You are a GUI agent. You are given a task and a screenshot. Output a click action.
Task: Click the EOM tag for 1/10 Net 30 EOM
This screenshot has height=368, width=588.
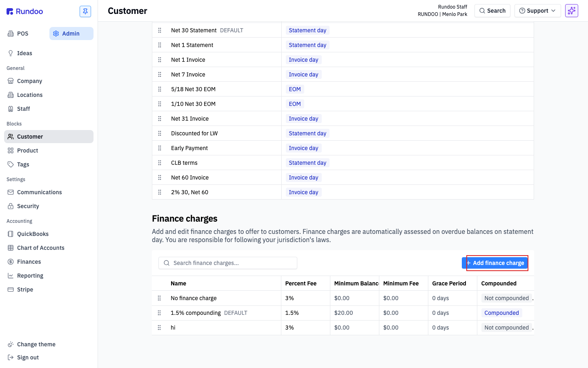coord(295,104)
